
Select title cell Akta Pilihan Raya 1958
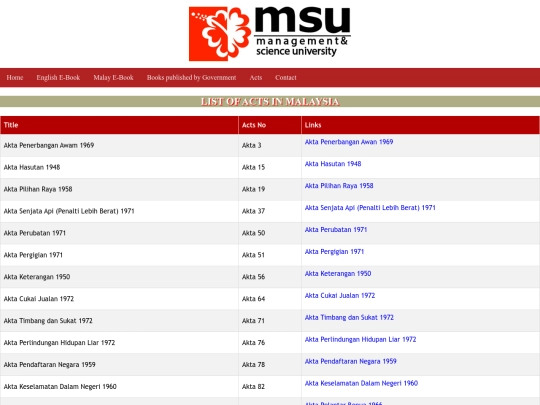point(119,189)
